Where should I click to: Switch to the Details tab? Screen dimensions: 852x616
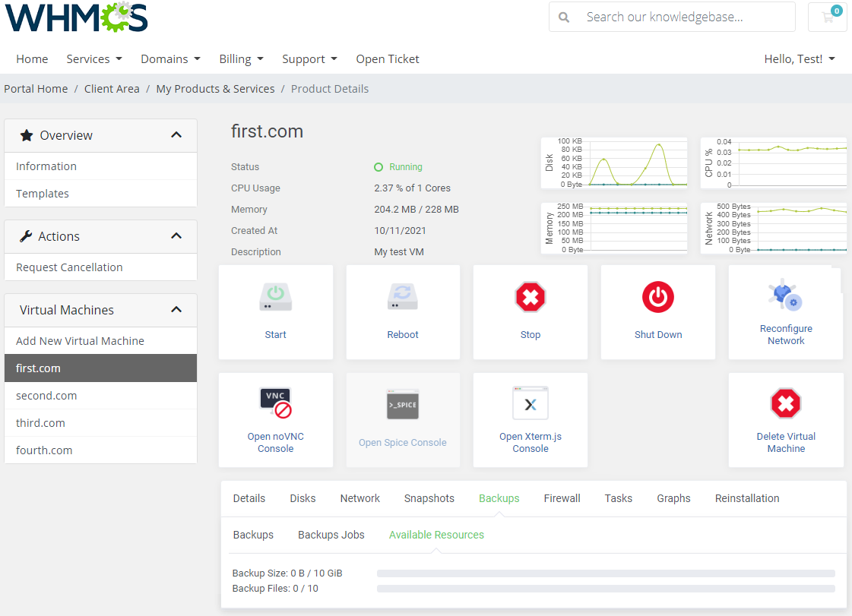[249, 498]
